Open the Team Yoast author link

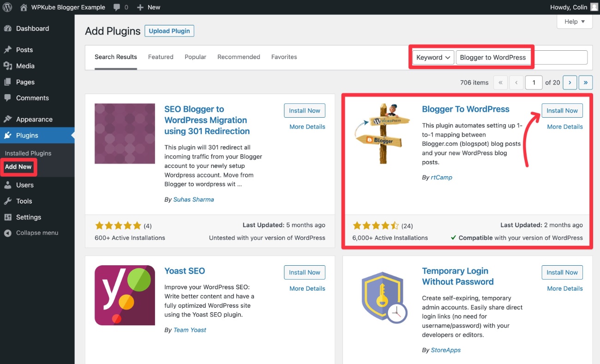click(x=190, y=330)
